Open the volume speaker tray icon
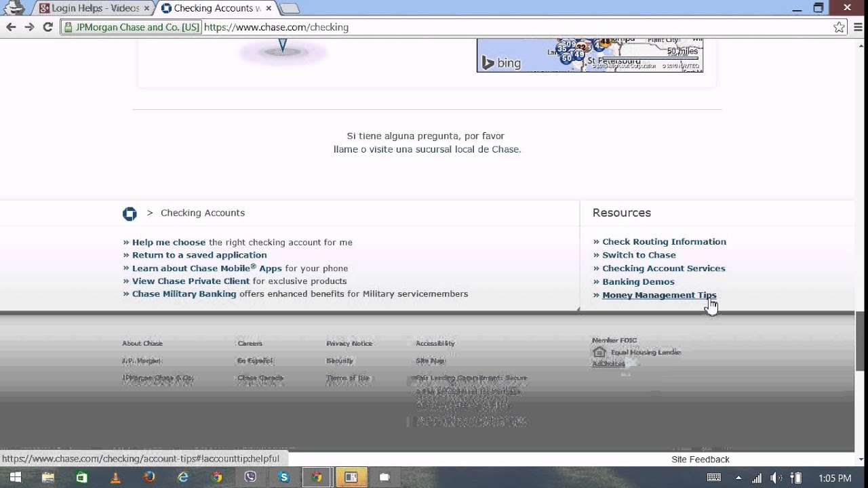This screenshot has height=488, width=868. (x=776, y=478)
